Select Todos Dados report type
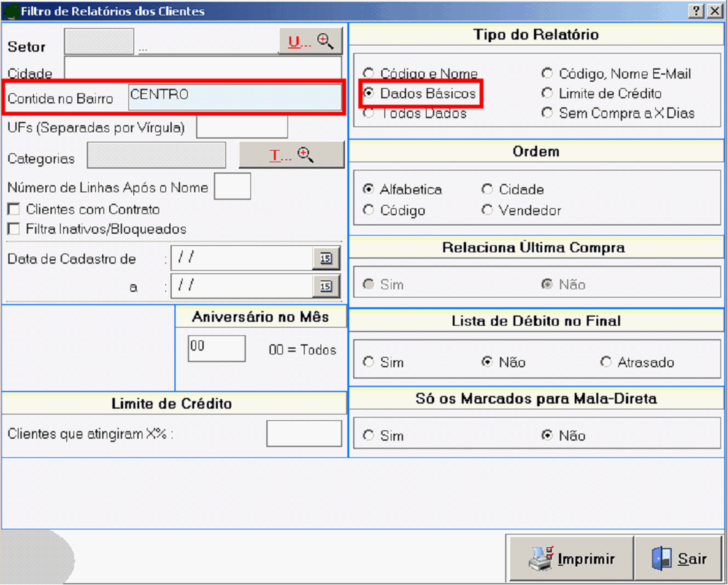 [368, 113]
